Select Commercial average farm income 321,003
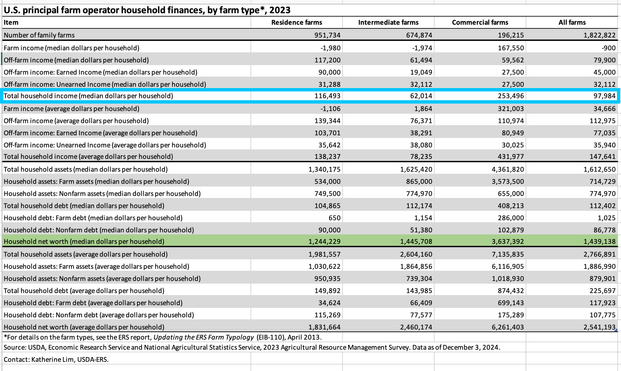This screenshot has height=371, width=621. [x=511, y=108]
